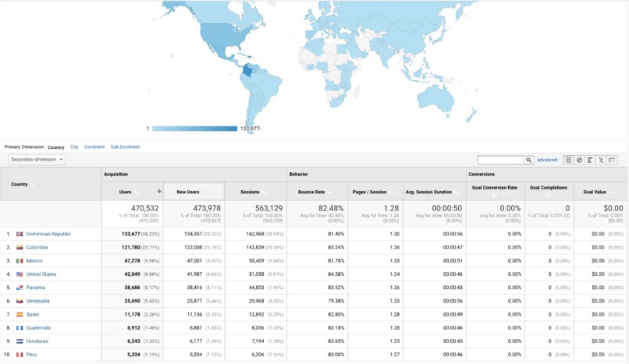Sort by the Sessions column header
629x364 pixels.
pyautogui.click(x=250, y=192)
